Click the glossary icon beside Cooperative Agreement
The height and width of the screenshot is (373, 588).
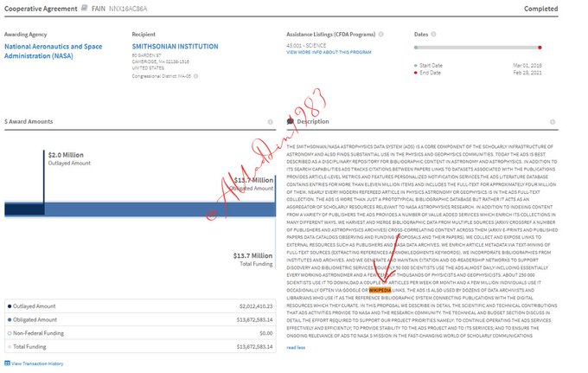(x=85, y=10)
